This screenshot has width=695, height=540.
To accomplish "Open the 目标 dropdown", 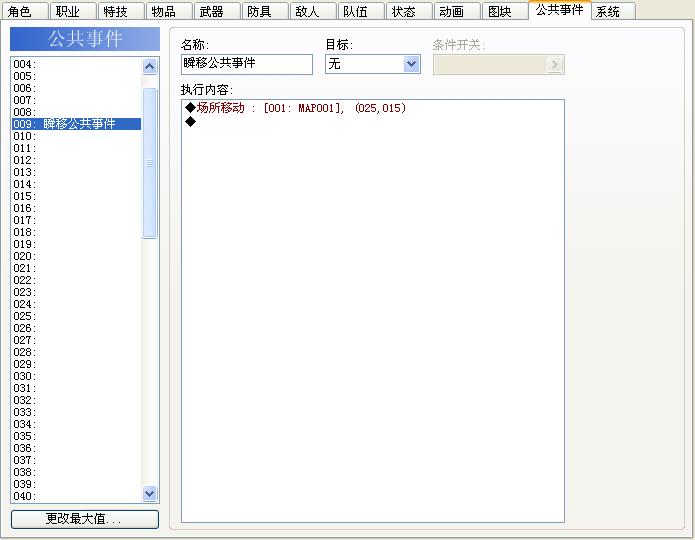I will tap(373, 64).
